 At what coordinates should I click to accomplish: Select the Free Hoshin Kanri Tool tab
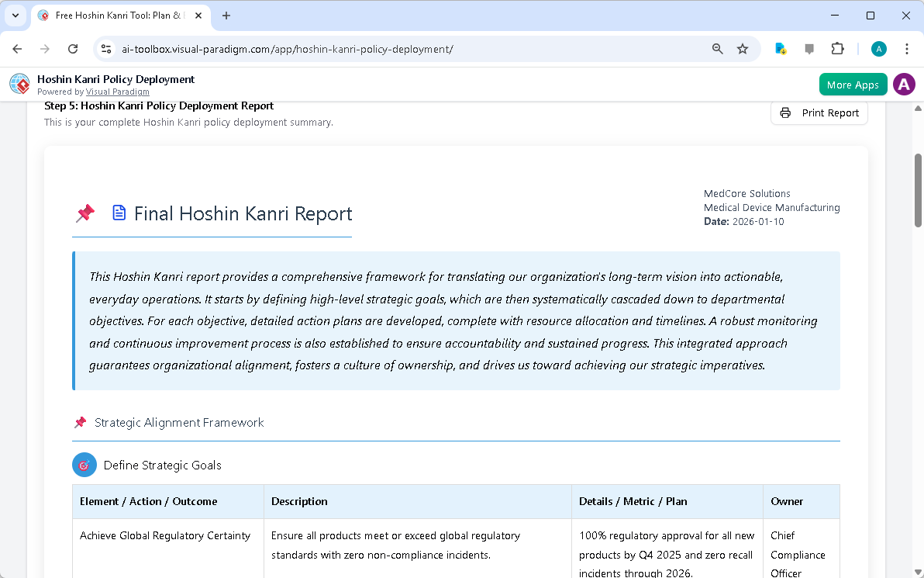(x=116, y=16)
